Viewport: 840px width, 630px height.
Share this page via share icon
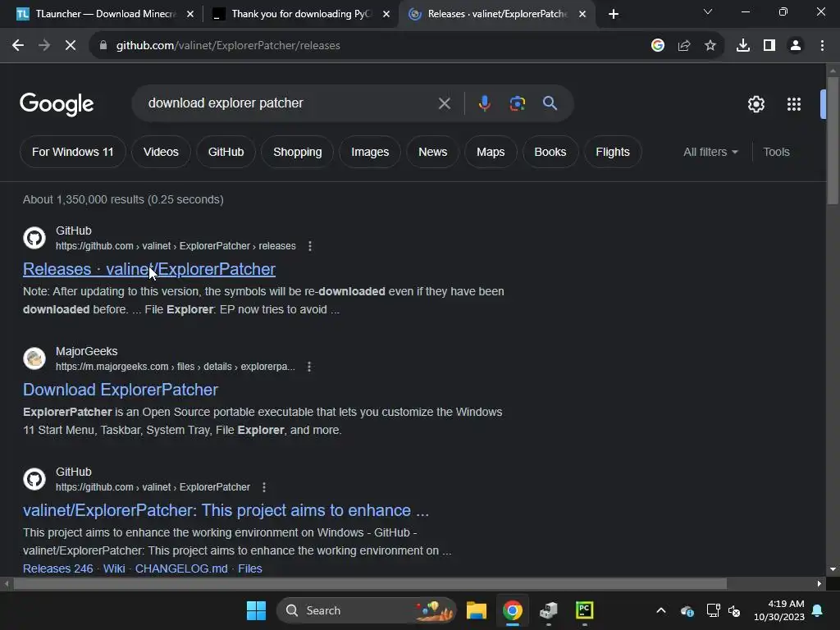[684, 46]
